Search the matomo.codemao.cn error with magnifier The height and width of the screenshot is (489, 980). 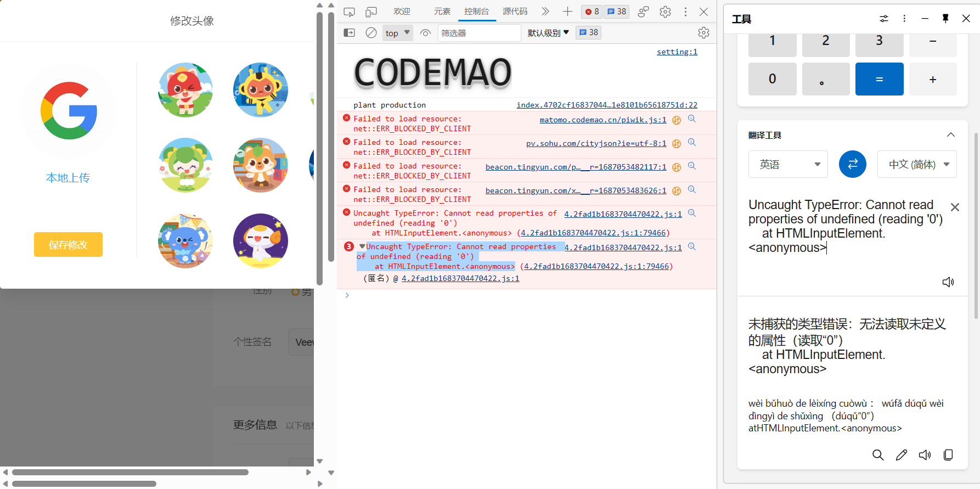[x=692, y=119]
